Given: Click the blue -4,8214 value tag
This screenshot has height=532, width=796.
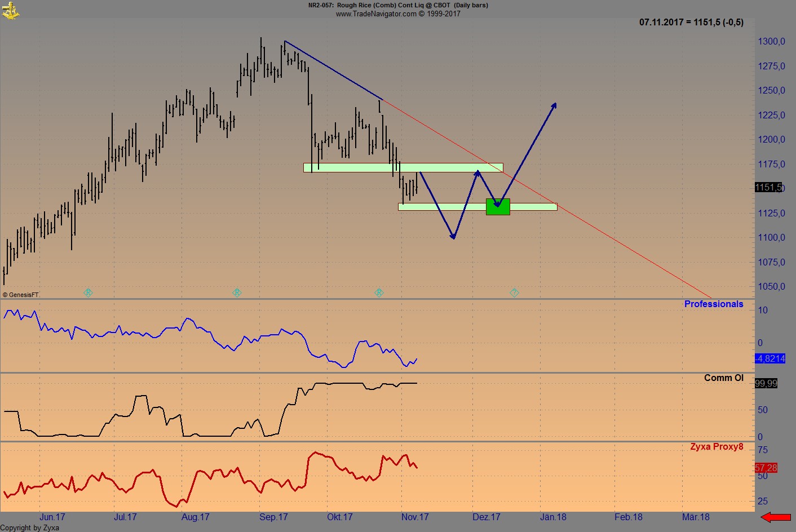Looking at the screenshot, I should 770,358.
